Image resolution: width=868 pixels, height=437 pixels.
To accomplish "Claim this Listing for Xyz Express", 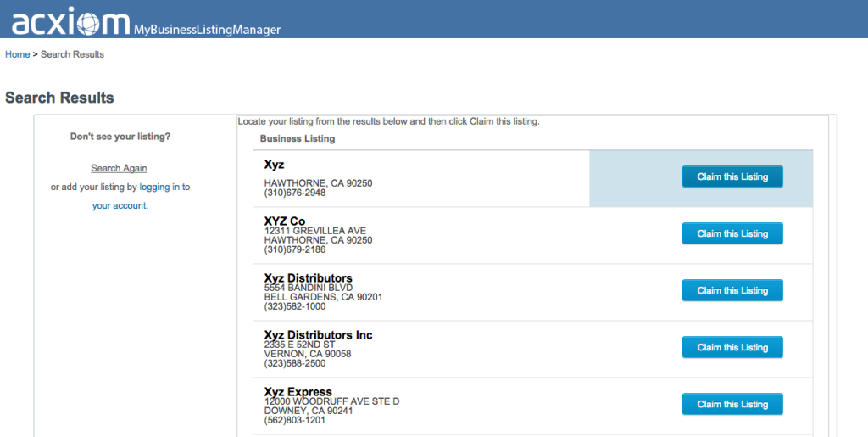I will click(x=732, y=404).
